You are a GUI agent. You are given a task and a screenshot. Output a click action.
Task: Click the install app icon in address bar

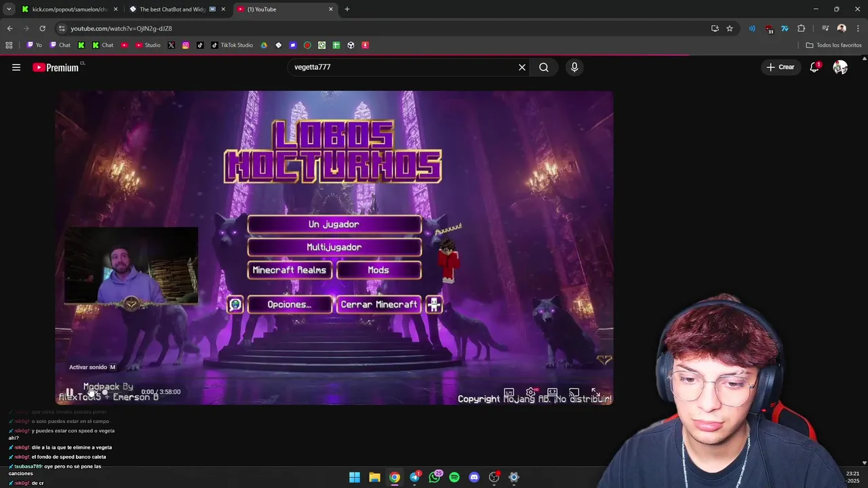[x=715, y=28]
